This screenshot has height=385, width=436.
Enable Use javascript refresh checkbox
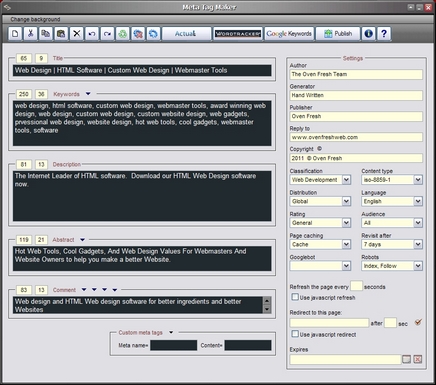tap(295, 297)
